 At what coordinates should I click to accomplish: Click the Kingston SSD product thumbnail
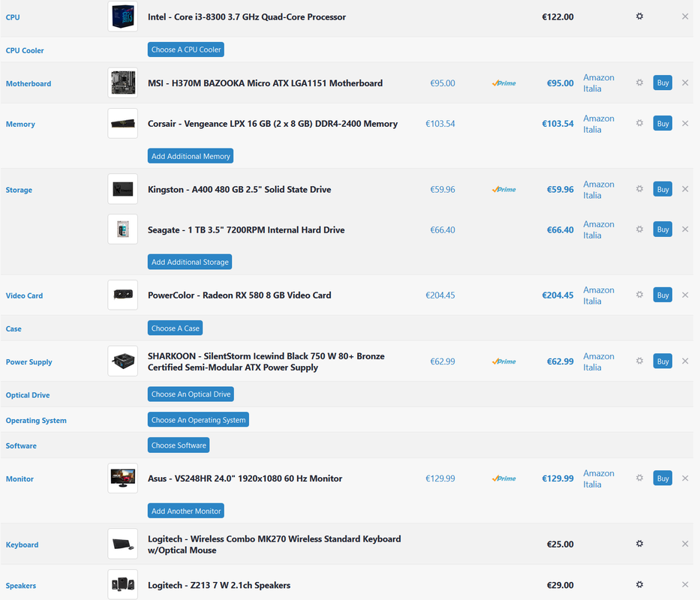pyautogui.click(x=123, y=189)
